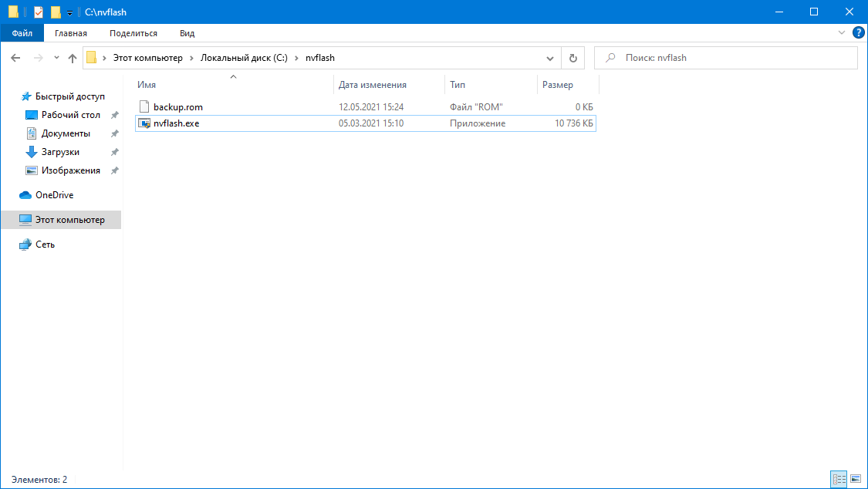Viewport: 868px width, 489px height.
Task: Open the Вид ribbon tab
Action: coord(187,33)
